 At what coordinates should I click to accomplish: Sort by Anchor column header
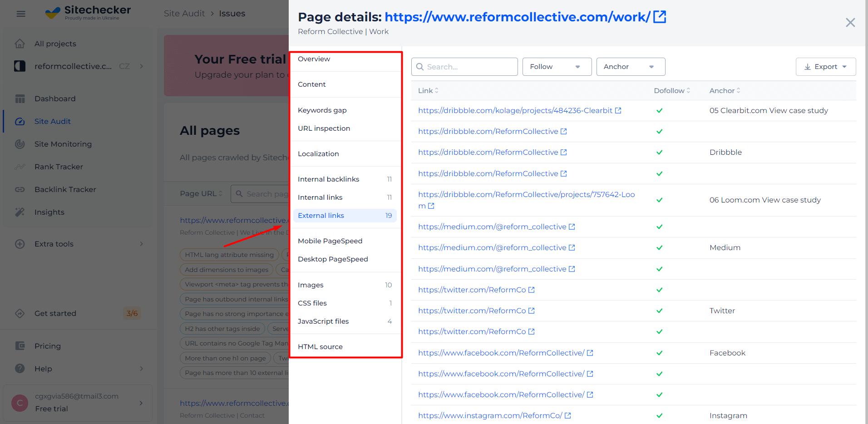click(x=725, y=91)
